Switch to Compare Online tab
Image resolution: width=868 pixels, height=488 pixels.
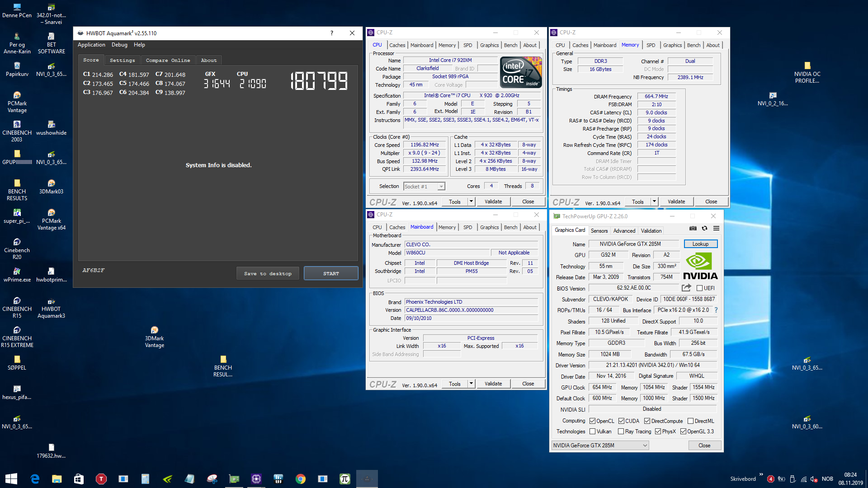(168, 60)
